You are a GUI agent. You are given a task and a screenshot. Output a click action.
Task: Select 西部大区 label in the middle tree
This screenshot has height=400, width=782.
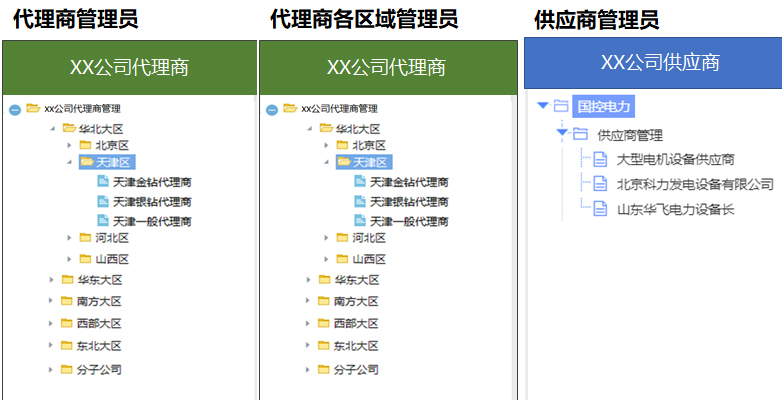(356, 323)
